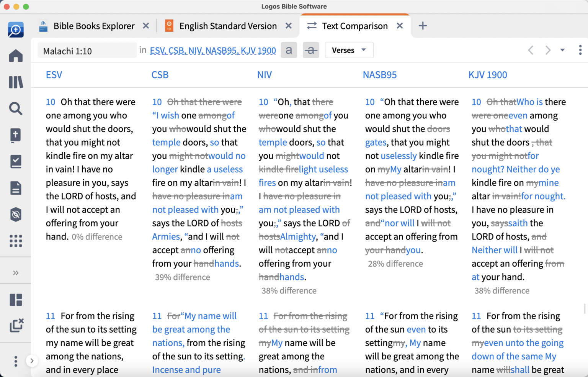Viewport: 588px width, 377px height.
Task: Toggle the show inserted text 'a' button
Action: coord(289,50)
